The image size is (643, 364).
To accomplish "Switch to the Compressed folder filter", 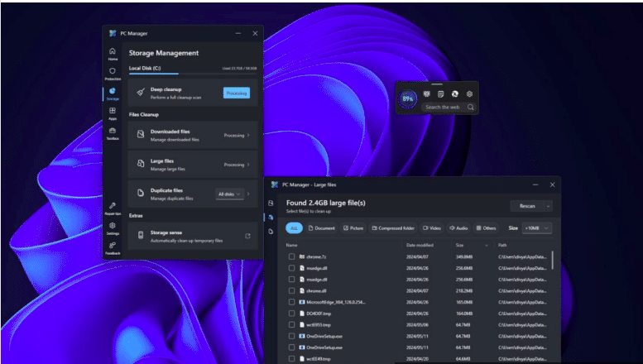I will pos(393,227).
